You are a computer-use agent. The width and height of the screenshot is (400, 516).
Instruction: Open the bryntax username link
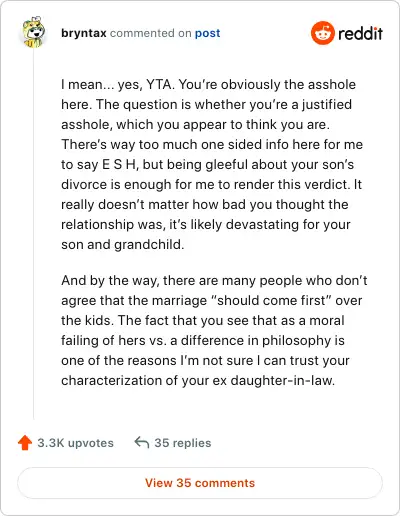point(84,33)
